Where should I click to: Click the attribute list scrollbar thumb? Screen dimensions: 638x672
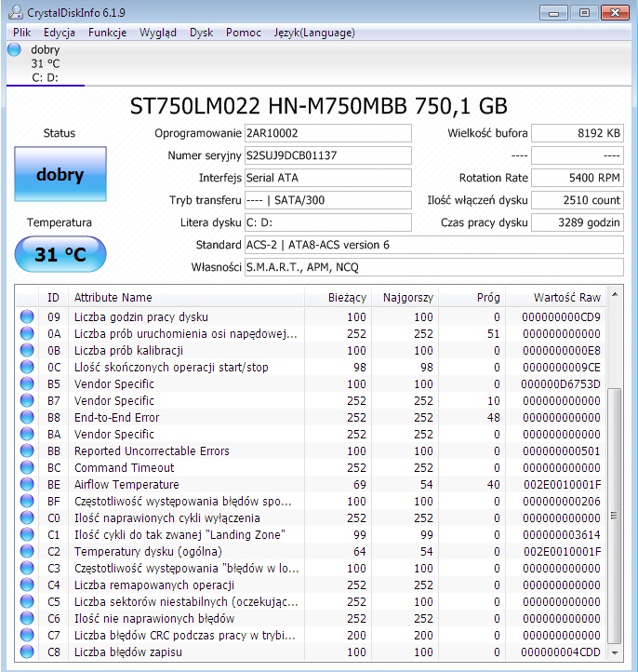point(615,516)
